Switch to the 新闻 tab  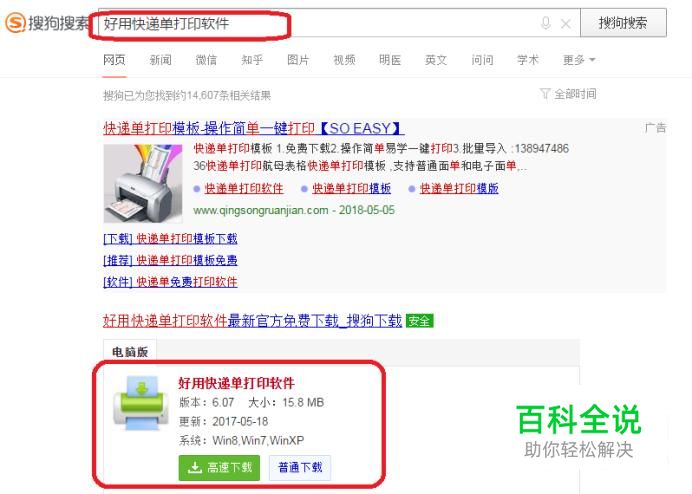(x=160, y=60)
